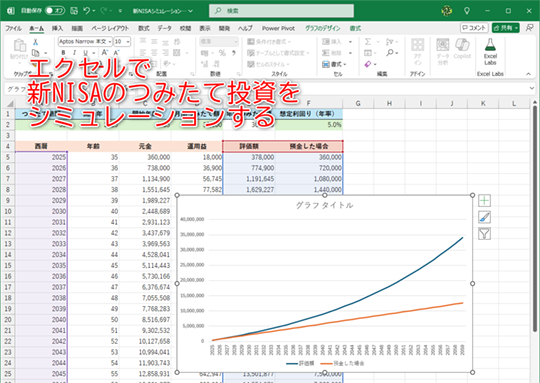Switch to the ページレイアウト tab
540x383 pixels.
click(x=110, y=28)
